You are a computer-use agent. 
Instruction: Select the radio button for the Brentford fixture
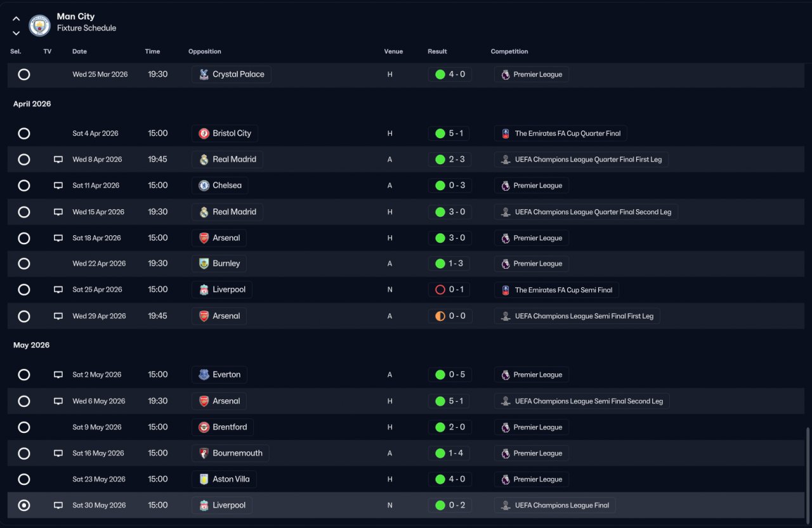(x=24, y=427)
